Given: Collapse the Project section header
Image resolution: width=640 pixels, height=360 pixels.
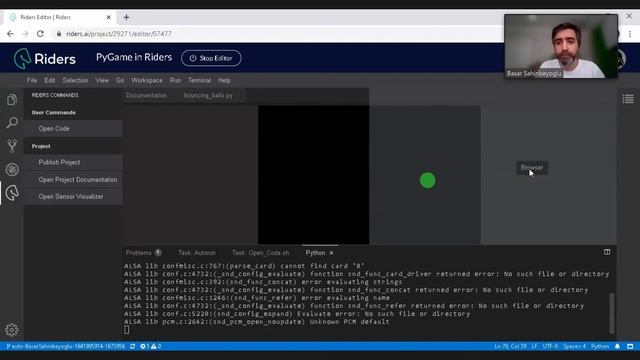Looking at the screenshot, I should coord(41,146).
